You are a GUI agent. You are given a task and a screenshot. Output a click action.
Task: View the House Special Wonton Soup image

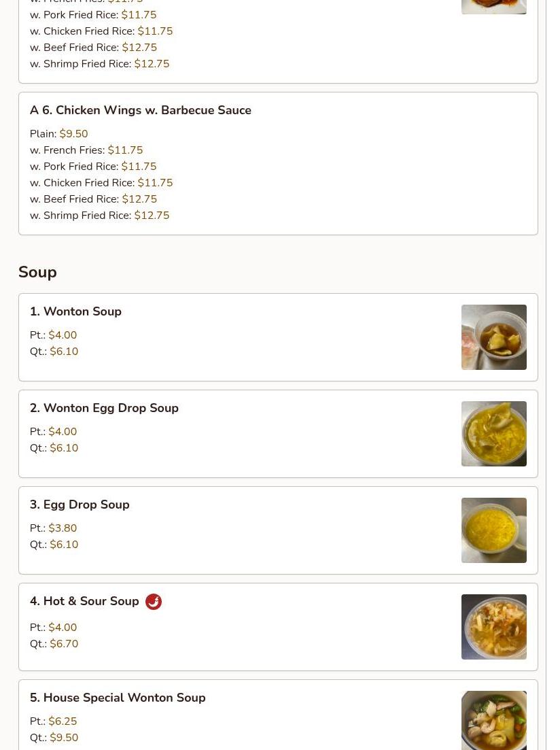click(x=494, y=720)
